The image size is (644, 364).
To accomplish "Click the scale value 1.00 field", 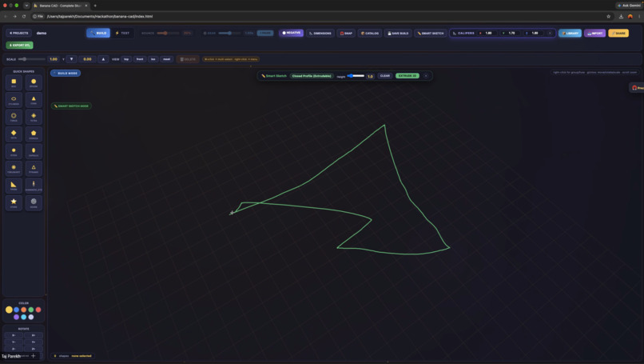I will tap(54, 59).
